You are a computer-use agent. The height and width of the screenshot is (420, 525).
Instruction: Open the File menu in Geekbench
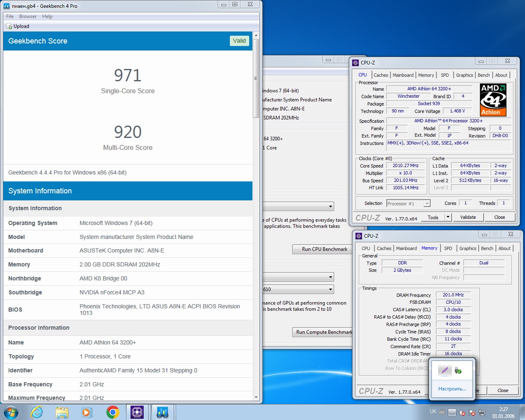coord(10,16)
